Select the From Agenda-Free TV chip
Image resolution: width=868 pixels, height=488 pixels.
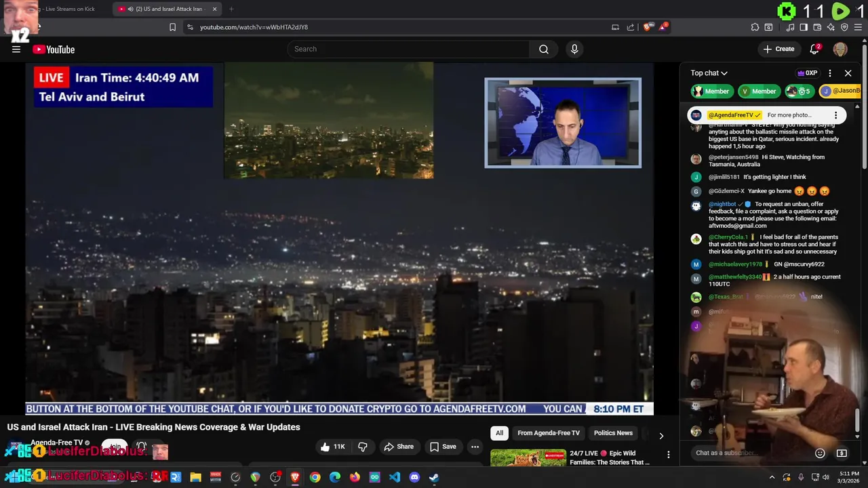(549, 433)
